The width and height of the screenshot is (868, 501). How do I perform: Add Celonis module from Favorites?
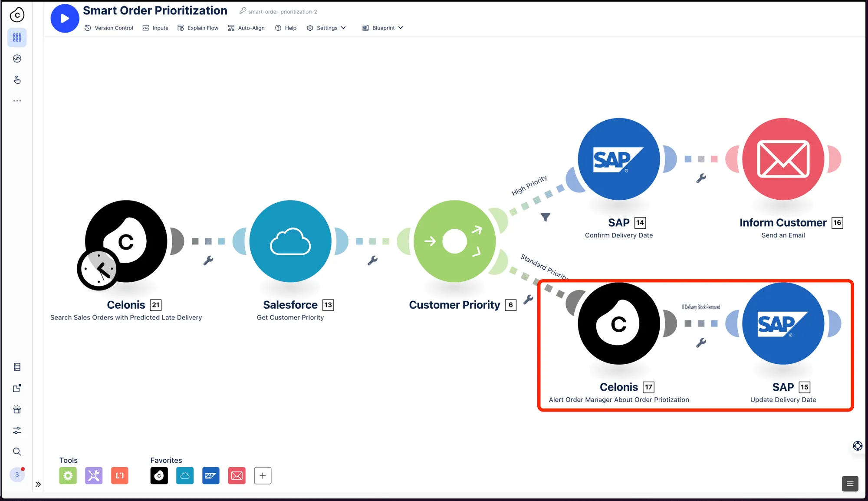point(159,476)
